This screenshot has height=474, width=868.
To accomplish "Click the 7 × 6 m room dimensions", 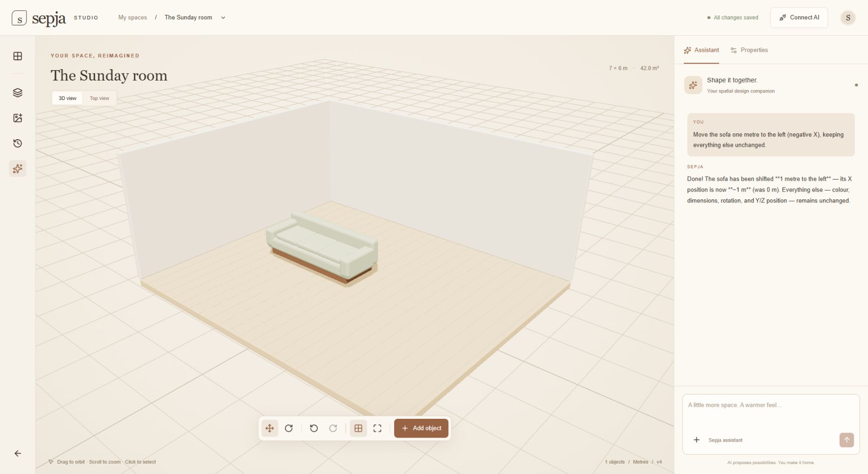I will click(618, 68).
